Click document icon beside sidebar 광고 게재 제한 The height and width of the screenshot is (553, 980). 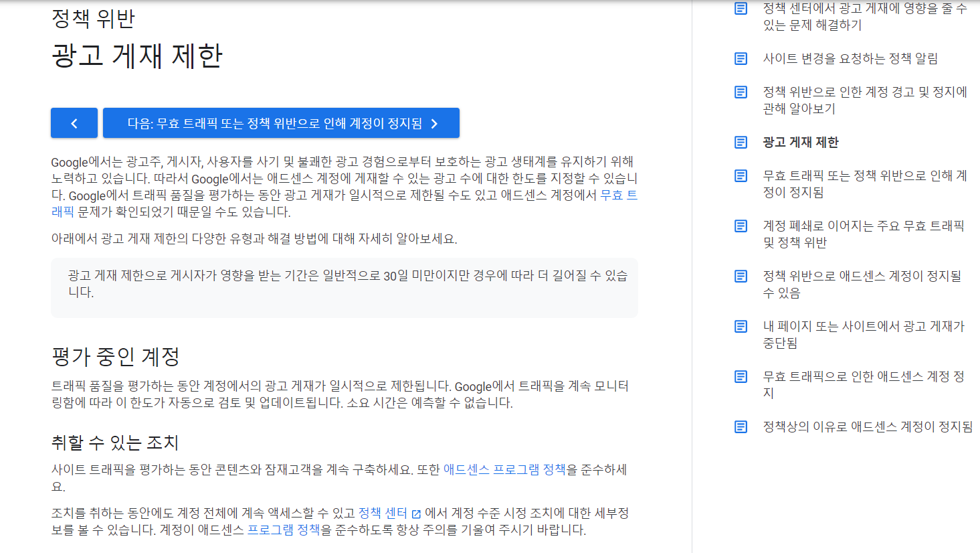tap(741, 143)
